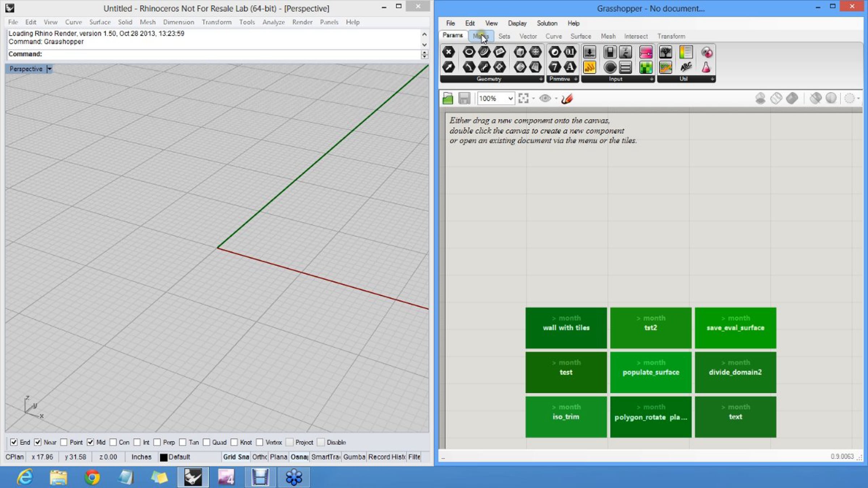Open the 100% zoom level dropdown
This screenshot has height=488, width=868.
[x=510, y=98]
